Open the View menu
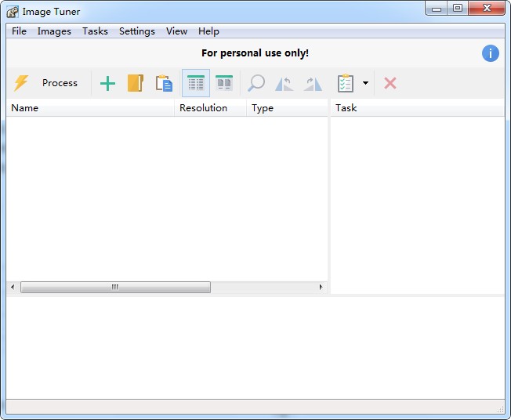This screenshot has height=420, width=511. coord(176,31)
